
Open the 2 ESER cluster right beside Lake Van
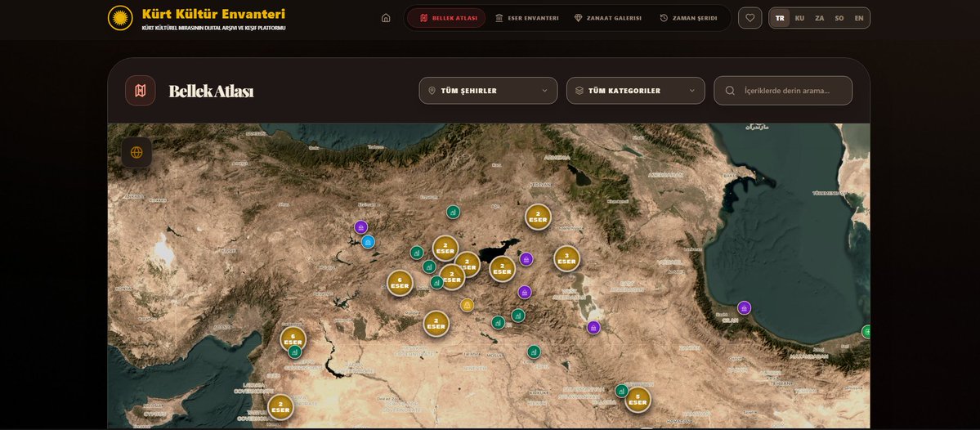pyautogui.click(x=502, y=269)
